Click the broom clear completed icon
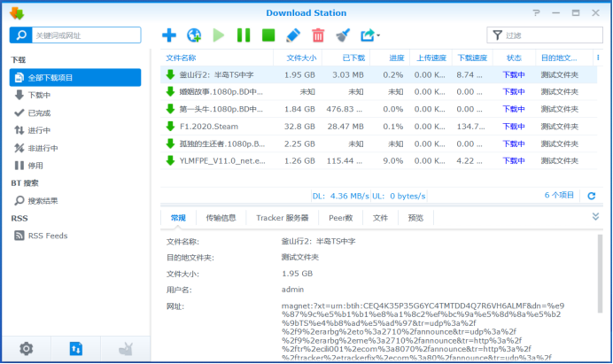The height and width of the screenshot is (364, 613). click(x=343, y=35)
